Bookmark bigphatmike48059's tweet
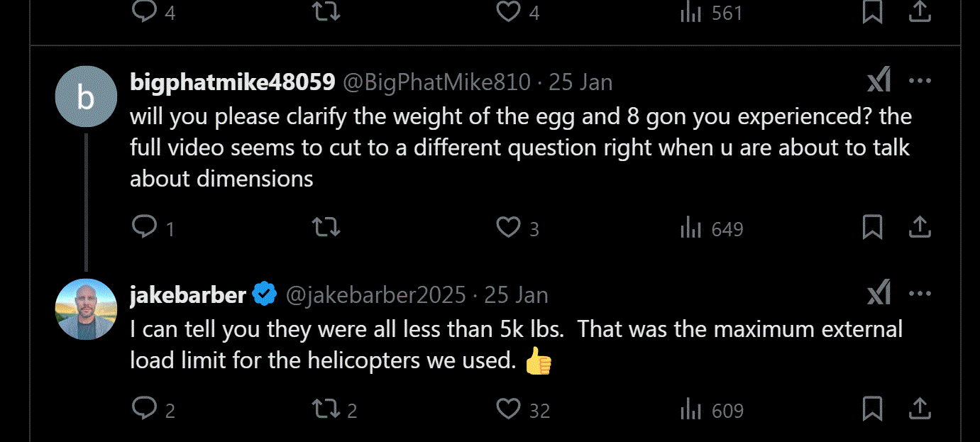 pos(872,227)
